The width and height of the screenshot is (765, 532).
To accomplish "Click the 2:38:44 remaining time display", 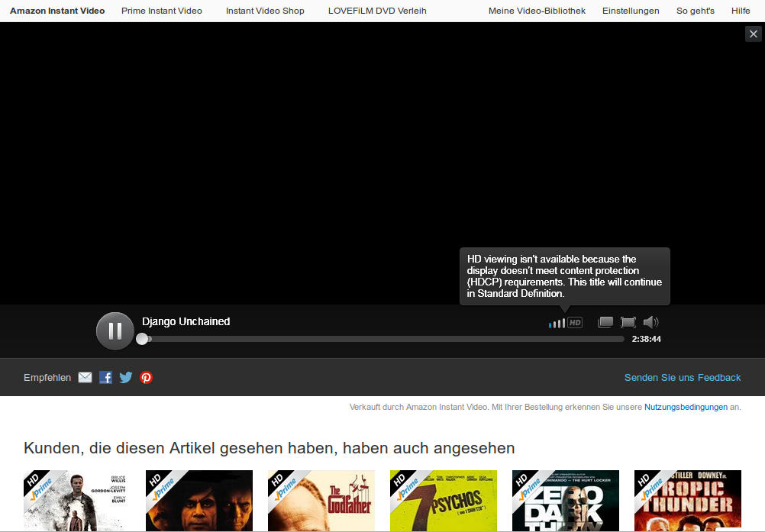I will [x=647, y=339].
